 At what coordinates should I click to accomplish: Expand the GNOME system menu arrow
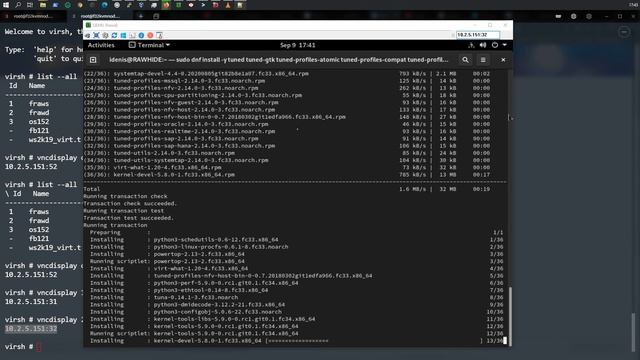point(504,45)
